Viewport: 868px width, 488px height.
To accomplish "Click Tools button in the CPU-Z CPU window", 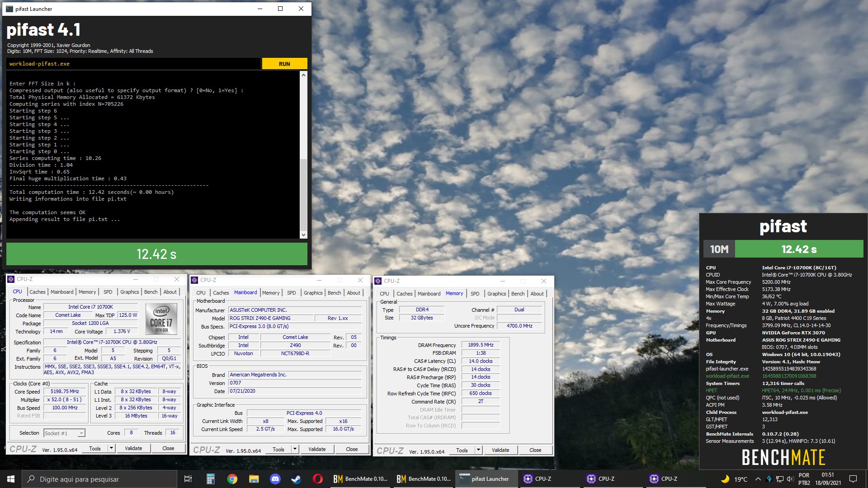I will [x=95, y=448].
